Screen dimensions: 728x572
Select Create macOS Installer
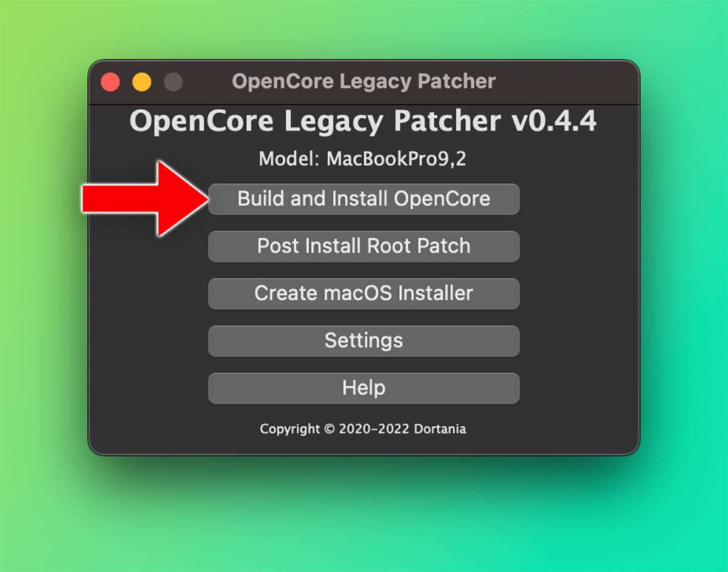pos(364,294)
